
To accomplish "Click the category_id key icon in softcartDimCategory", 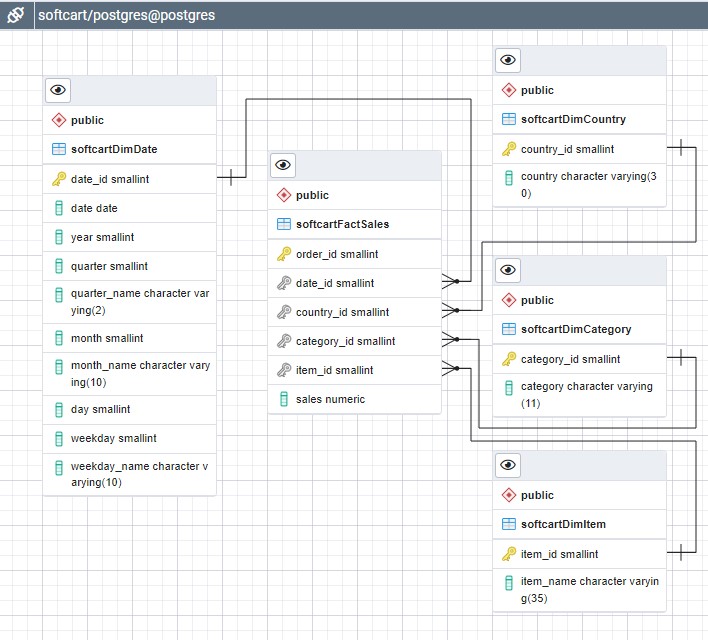I will 509,359.
